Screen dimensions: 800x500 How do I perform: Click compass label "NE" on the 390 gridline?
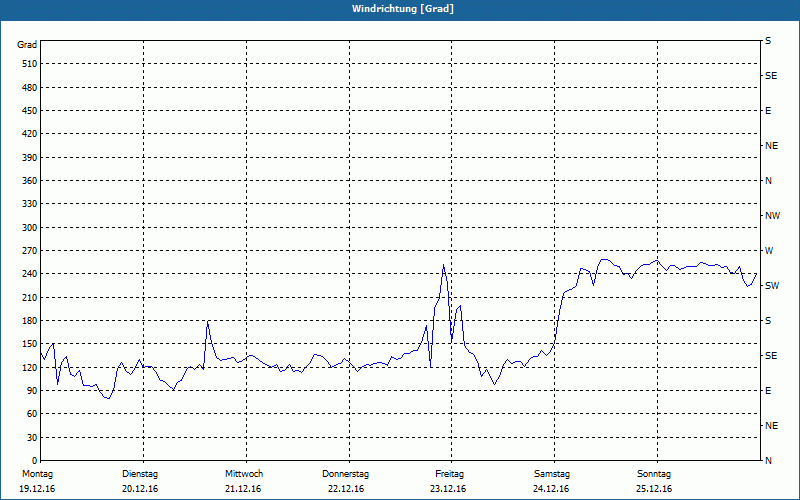pyautogui.click(x=772, y=146)
